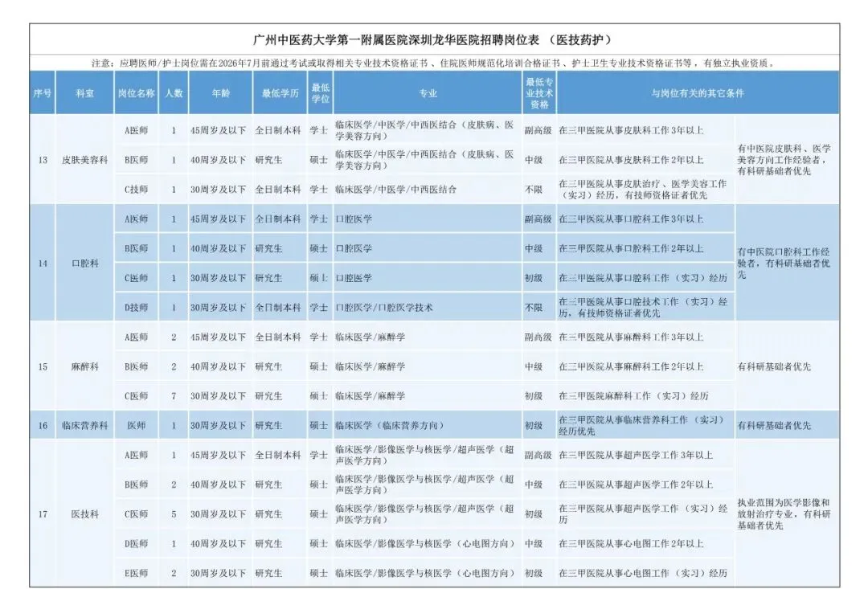Image resolution: width=868 pixels, height=589 pixels.
Task: Click 在三甲医院从事皮肤科工作3年以上
Action: pos(631,131)
